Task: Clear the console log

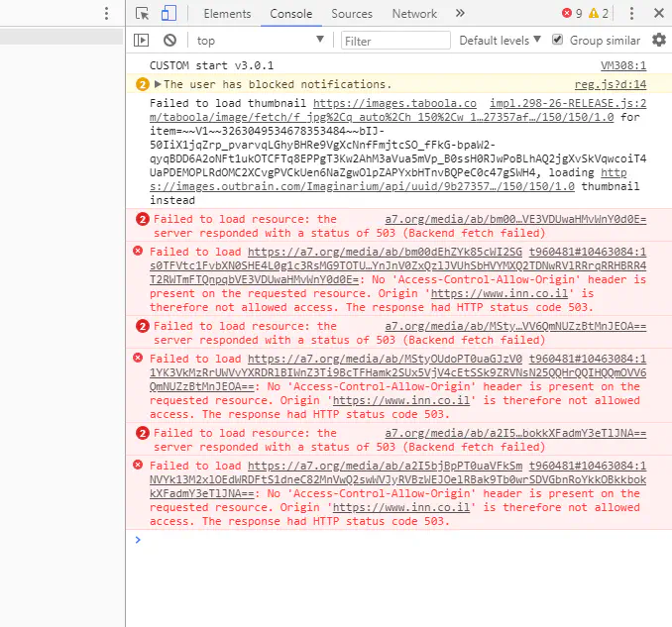Action: coord(169,41)
